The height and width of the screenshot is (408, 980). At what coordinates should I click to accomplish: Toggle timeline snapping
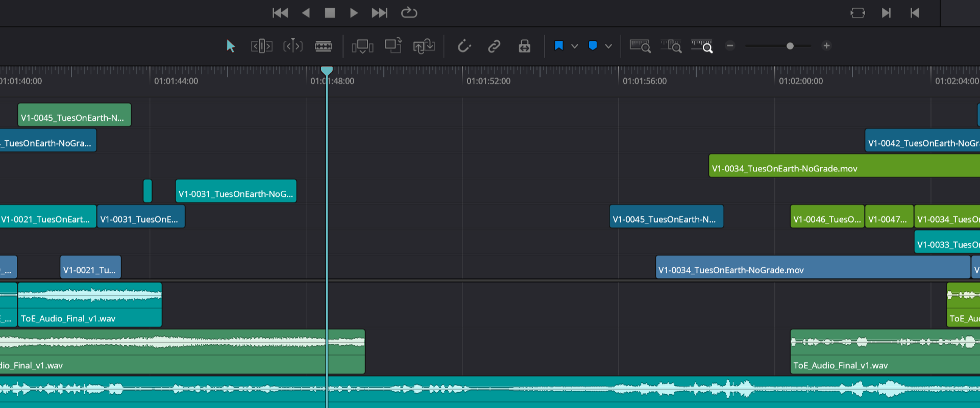(x=464, y=46)
